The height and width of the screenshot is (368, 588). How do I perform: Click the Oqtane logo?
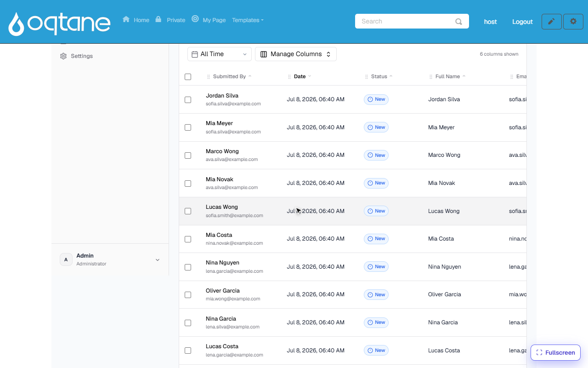[60, 23]
